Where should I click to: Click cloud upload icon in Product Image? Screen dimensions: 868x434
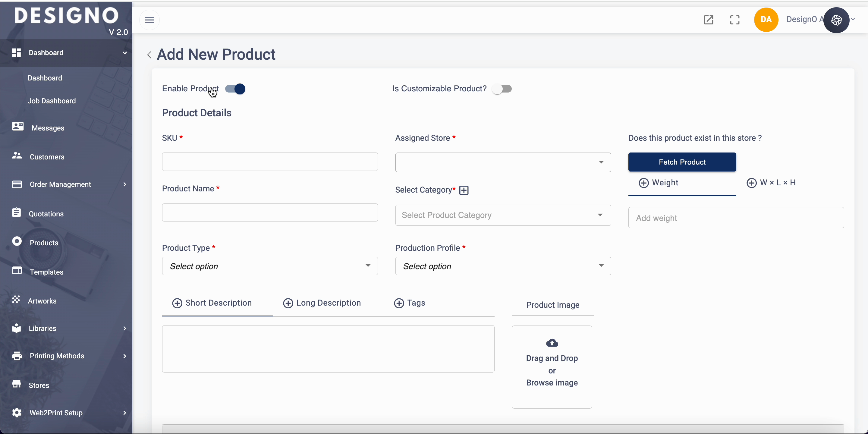coord(552,343)
